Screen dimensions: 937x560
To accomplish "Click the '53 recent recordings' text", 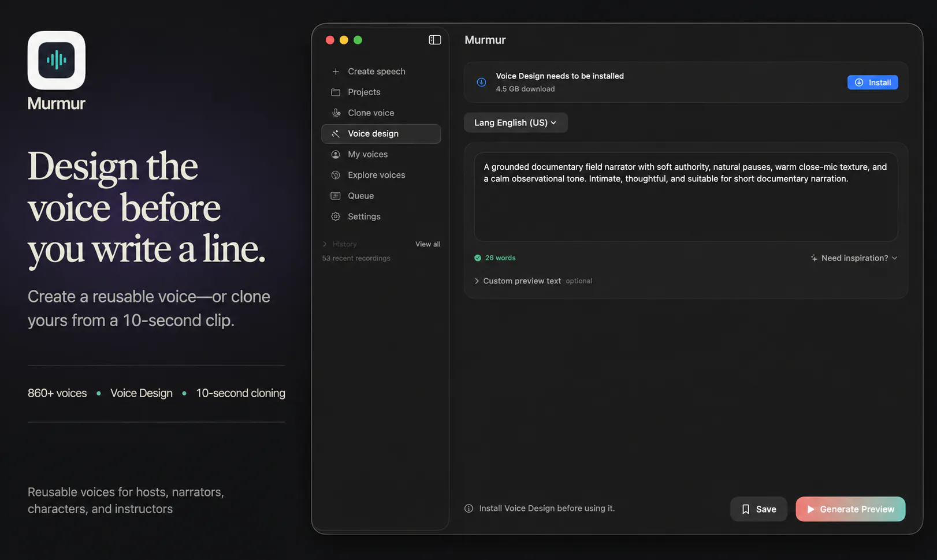I will [356, 259].
